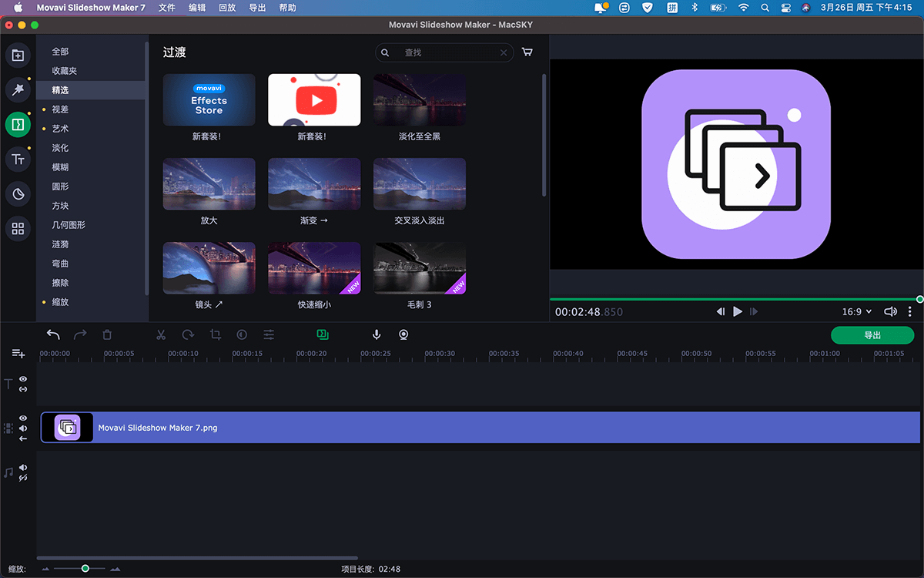Click the rotate clip icon
This screenshot has height=578, width=924.
point(188,334)
